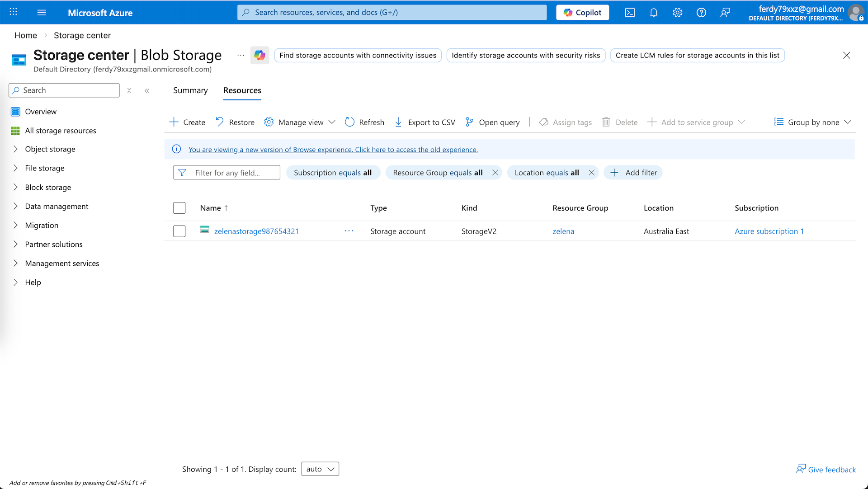868x489 pixels.
Task: Switch to the Summary tab
Action: 190,90
